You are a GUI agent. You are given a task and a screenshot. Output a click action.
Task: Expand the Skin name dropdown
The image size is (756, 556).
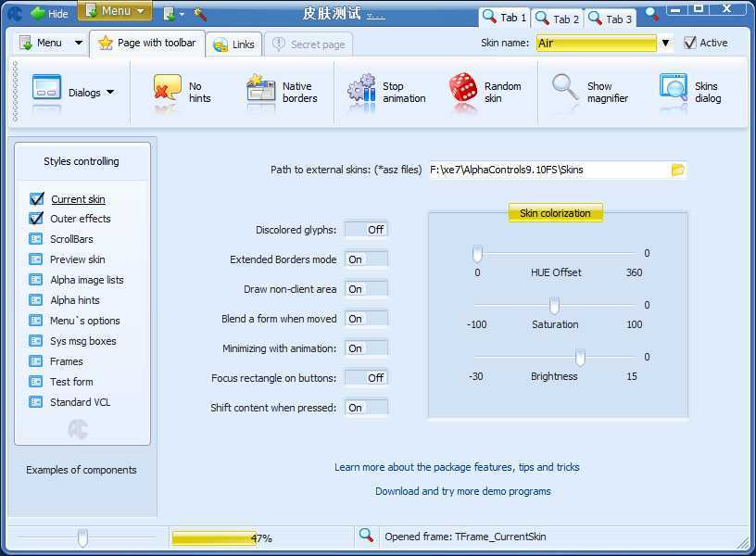point(665,44)
